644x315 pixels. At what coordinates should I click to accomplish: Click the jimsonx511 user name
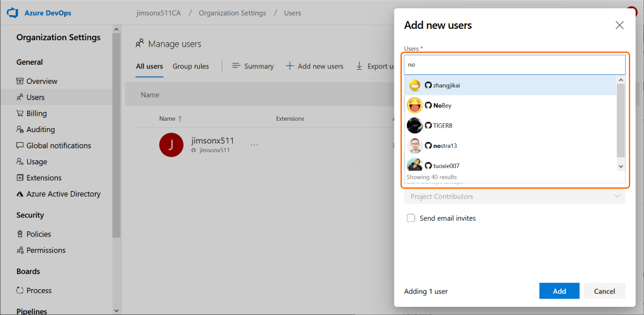(x=213, y=140)
